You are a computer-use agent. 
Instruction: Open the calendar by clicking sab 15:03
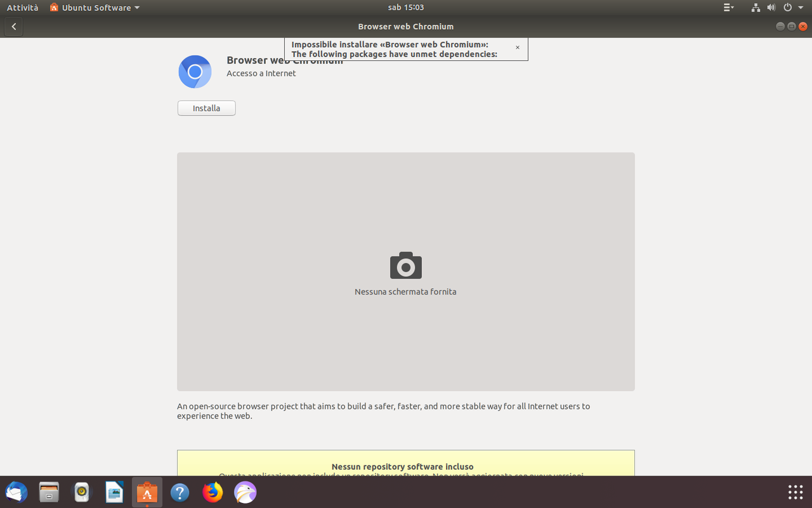point(405,7)
